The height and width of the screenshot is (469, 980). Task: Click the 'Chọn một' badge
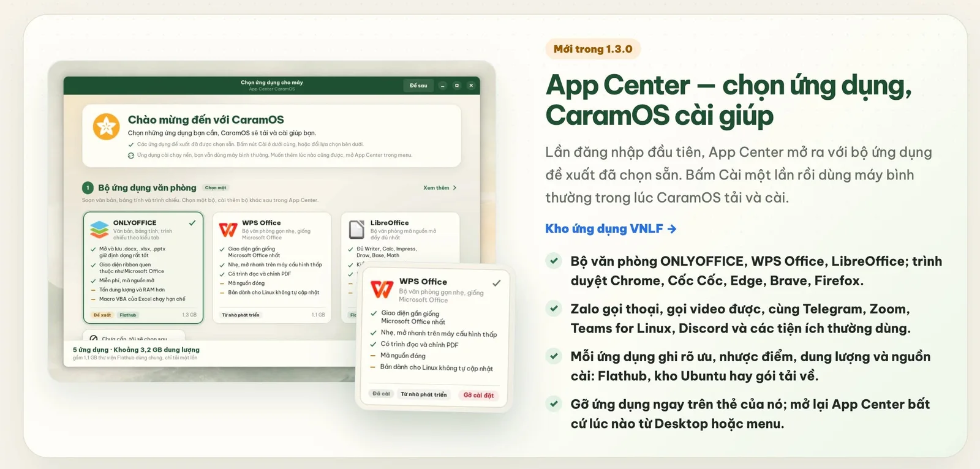[x=216, y=188]
